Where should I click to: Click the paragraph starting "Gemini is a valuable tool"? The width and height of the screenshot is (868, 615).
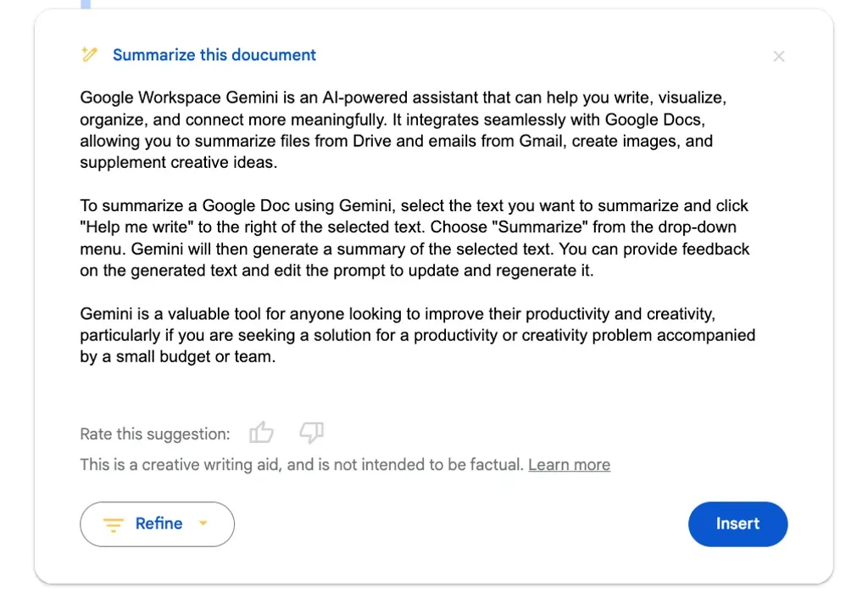tap(417, 335)
